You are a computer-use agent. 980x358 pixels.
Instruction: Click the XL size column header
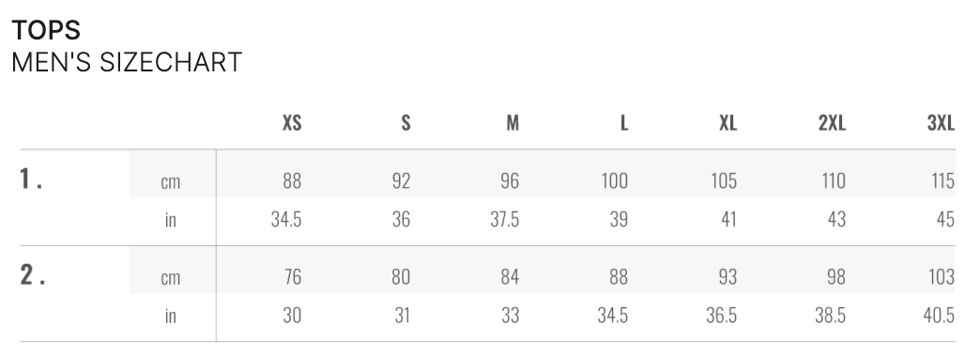tap(727, 123)
